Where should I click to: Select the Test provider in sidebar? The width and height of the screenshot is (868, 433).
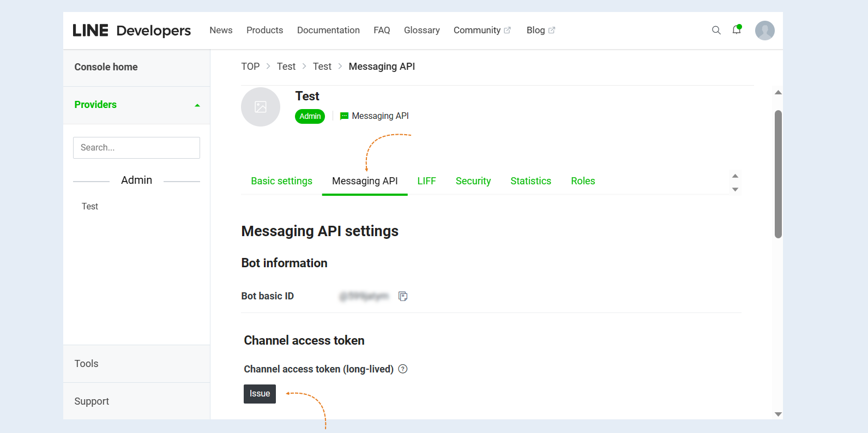(90, 207)
